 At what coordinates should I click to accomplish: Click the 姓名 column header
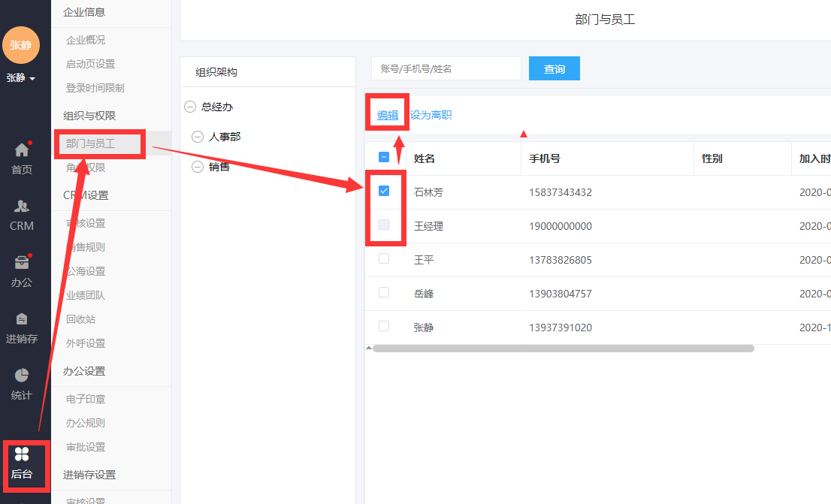pyautogui.click(x=425, y=158)
